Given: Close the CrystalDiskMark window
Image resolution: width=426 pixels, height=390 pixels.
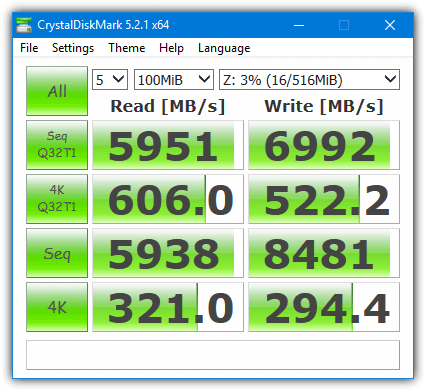Looking at the screenshot, I should coord(390,25).
